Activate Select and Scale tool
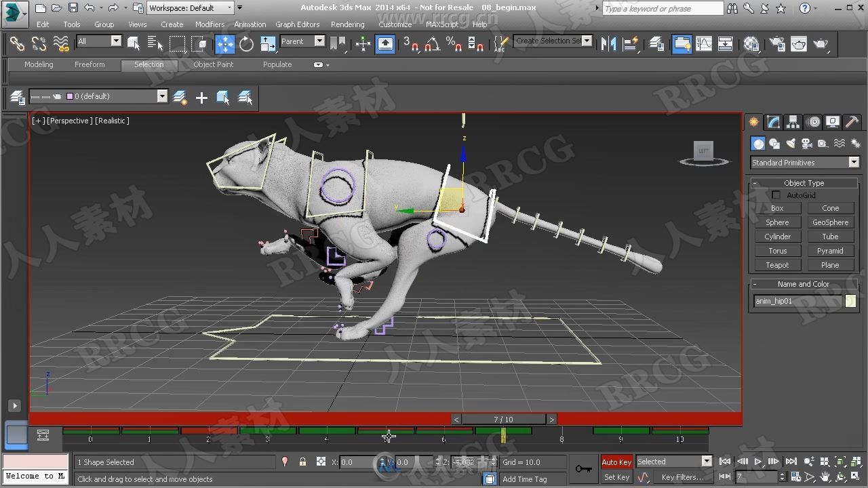 pyautogui.click(x=268, y=44)
